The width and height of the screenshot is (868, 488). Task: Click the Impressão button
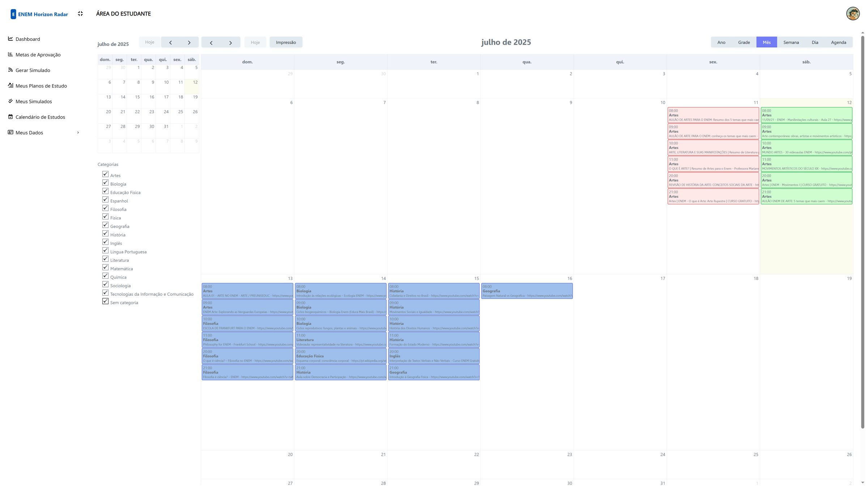click(x=286, y=42)
